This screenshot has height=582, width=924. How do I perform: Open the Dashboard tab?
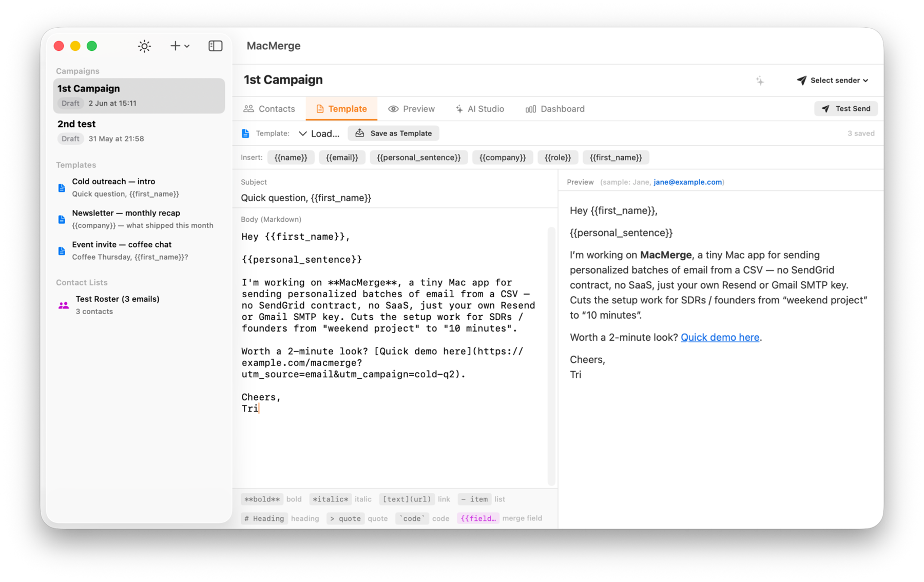pos(555,109)
